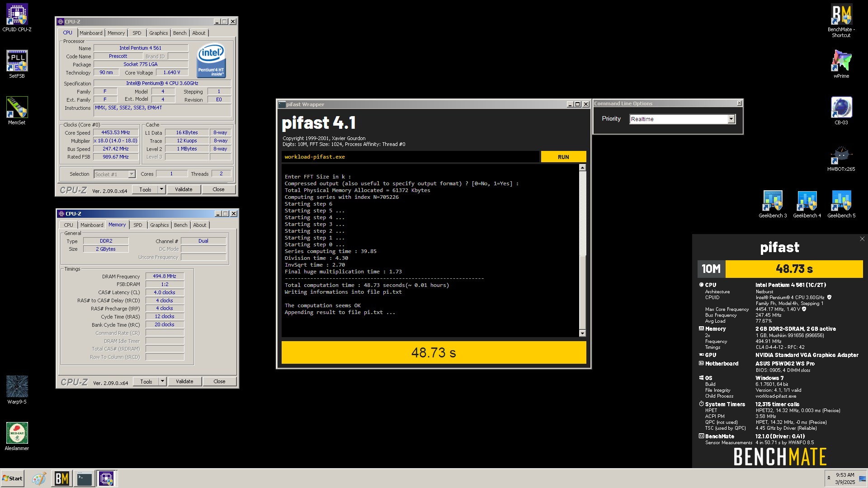Open the MemSet desktop shortcut
The height and width of the screenshot is (488, 868).
click(x=17, y=111)
